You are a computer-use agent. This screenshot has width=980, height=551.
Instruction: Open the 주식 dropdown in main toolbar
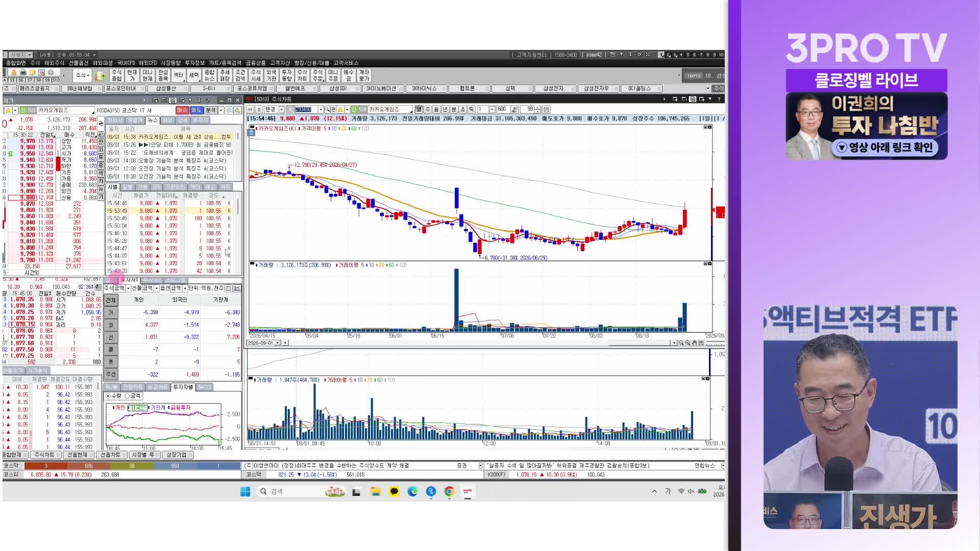click(x=83, y=76)
